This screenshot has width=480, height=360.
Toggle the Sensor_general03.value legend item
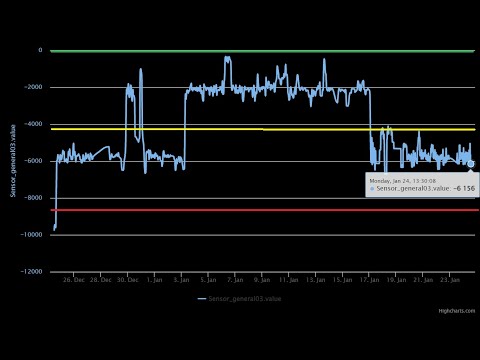[x=239, y=299]
